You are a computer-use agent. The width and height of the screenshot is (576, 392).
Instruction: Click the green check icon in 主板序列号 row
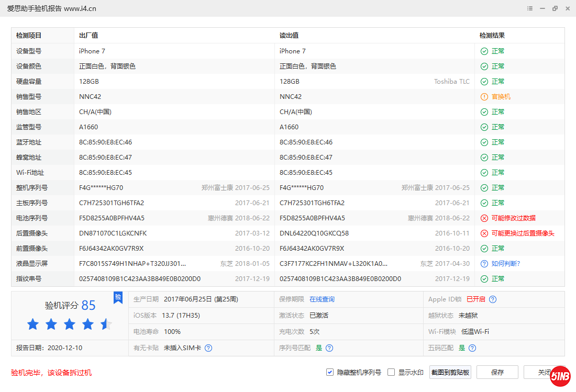(484, 203)
